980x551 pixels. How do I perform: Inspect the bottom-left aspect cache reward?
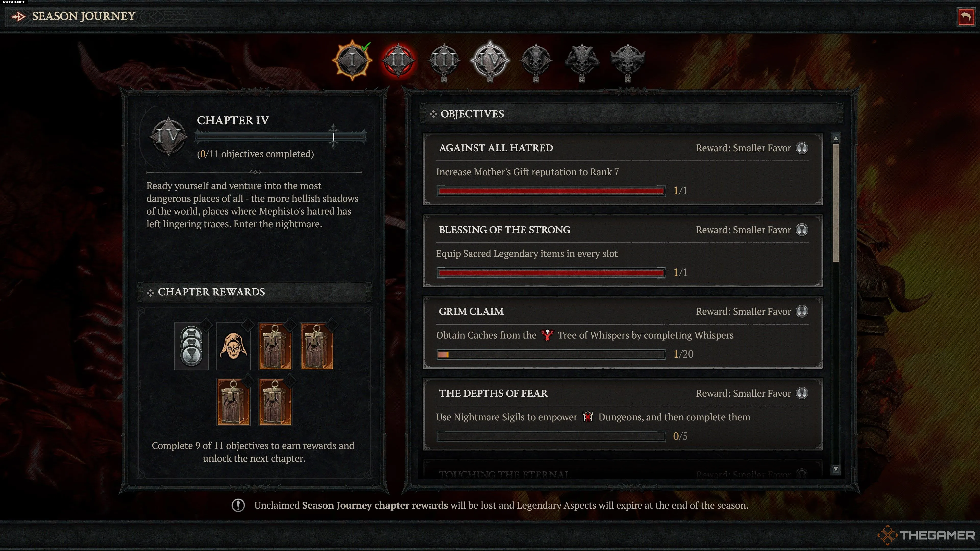pyautogui.click(x=233, y=402)
